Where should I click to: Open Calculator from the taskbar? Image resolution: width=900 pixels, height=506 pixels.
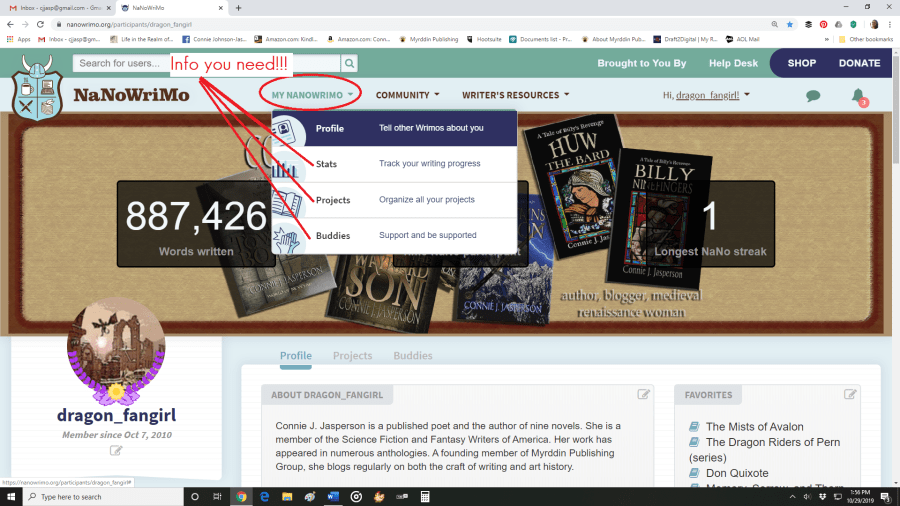[425, 496]
